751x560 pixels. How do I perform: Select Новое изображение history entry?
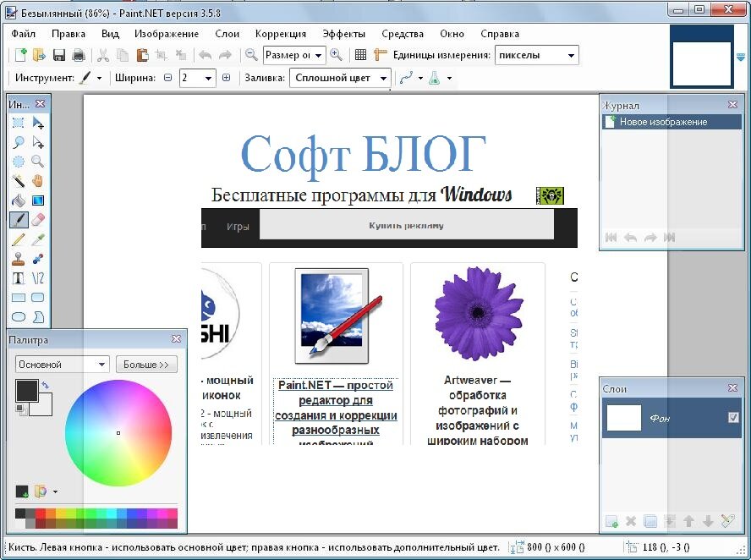(x=672, y=122)
